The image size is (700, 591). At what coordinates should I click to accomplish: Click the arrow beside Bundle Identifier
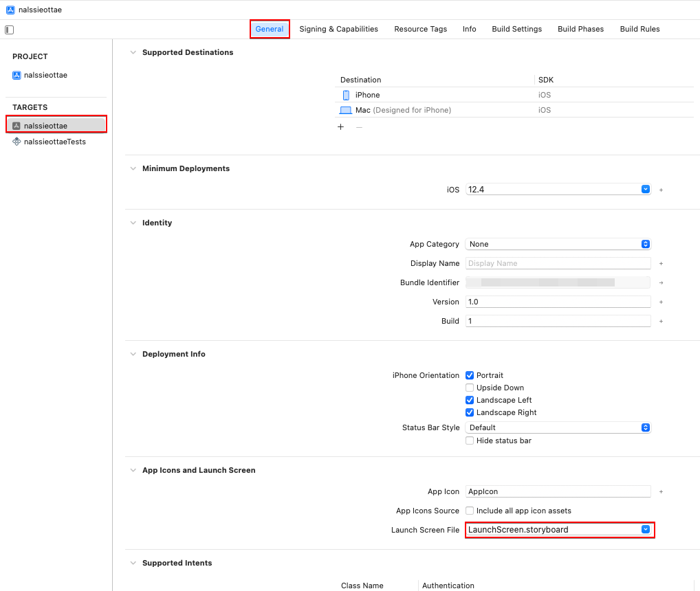point(661,283)
